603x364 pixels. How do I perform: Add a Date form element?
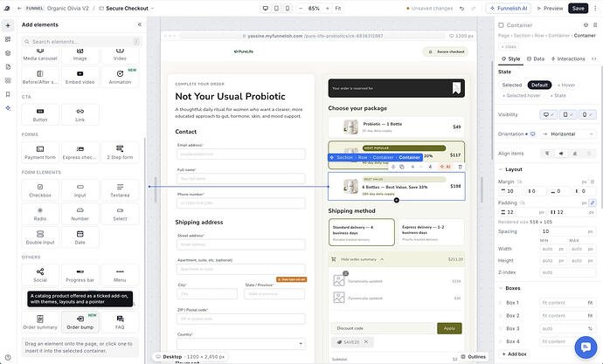(80, 237)
